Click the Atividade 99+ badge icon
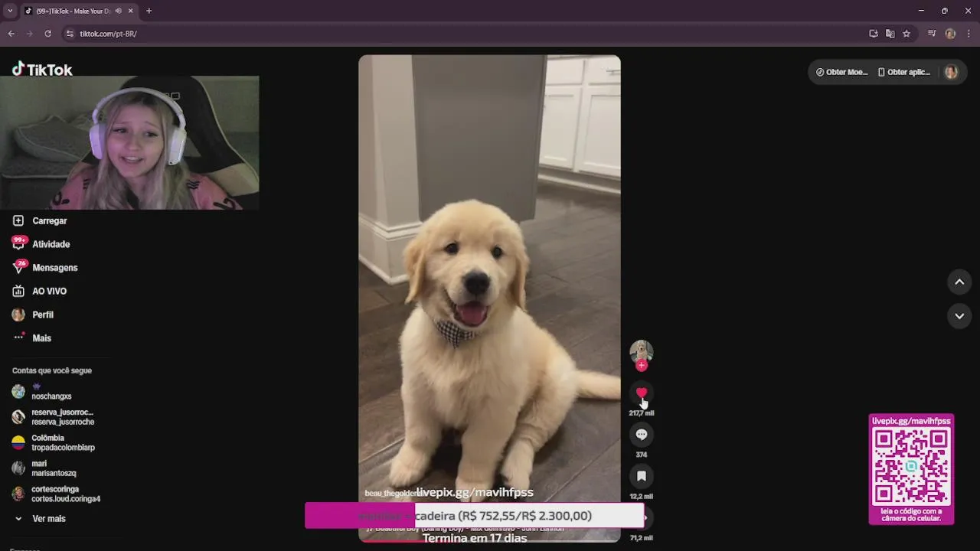Viewport: 980px width, 551px height. 19,243
